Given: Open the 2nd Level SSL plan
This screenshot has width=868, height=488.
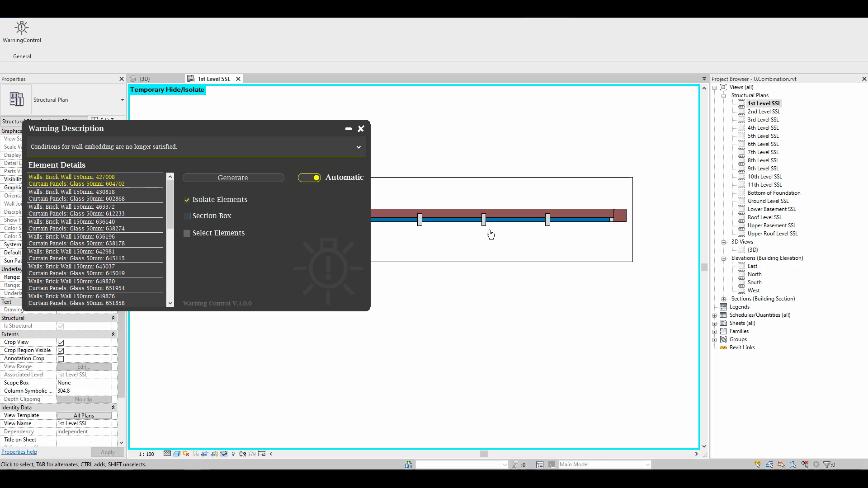Looking at the screenshot, I should coord(764,112).
